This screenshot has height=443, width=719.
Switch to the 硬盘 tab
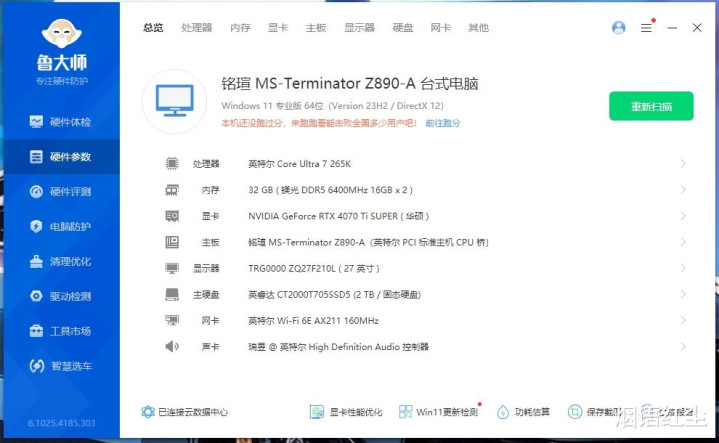[403, 28]
